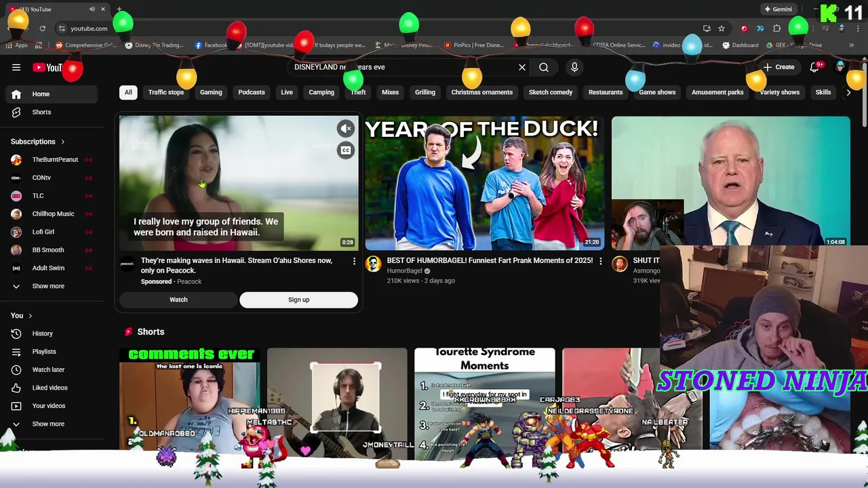Open YEAR OF THE DUCK video thumbnail
Viewport: 868px width, 488px height.
click(484, 183)
